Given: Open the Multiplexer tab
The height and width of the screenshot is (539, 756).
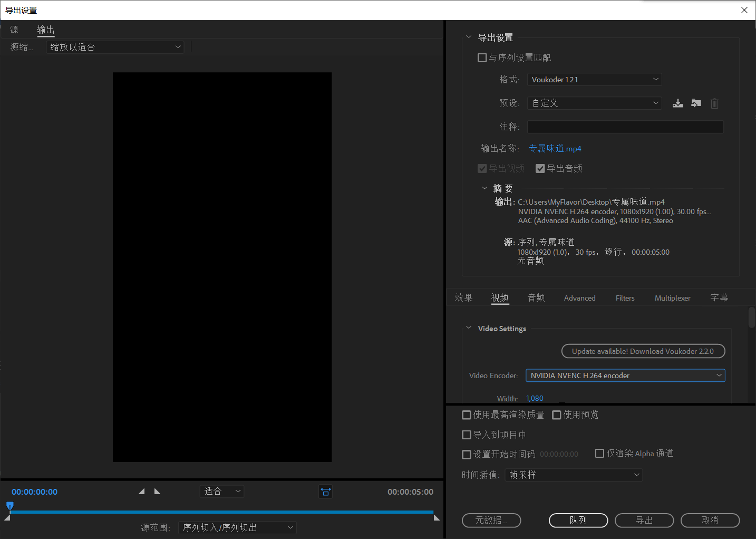Looking at the screenshot, I should point(673,298).
